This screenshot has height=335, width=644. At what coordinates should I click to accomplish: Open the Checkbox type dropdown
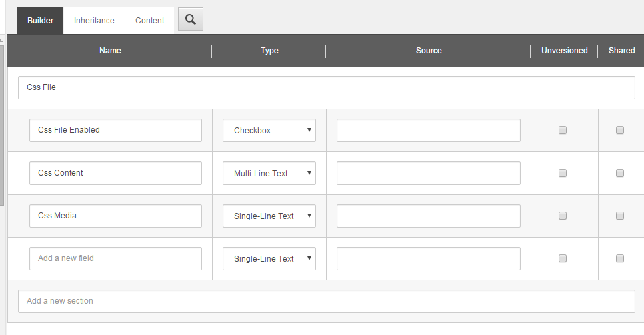[x=269, y=131]
